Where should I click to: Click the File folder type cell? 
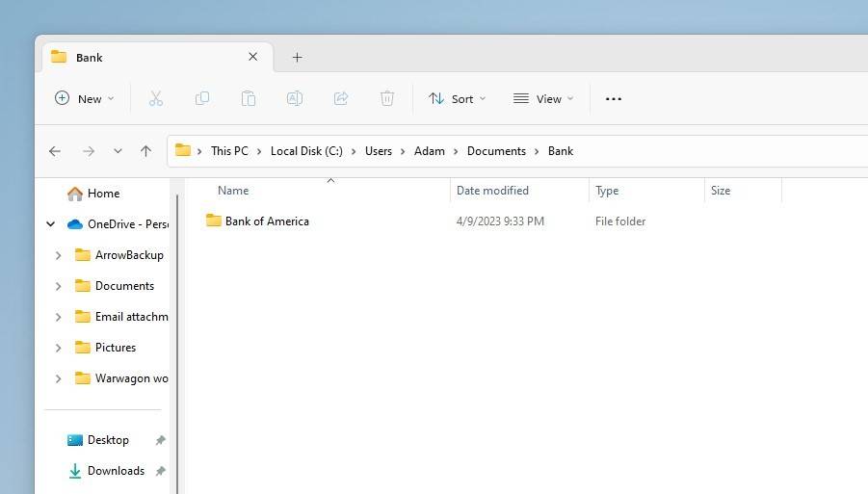click(x=620, y=221)
